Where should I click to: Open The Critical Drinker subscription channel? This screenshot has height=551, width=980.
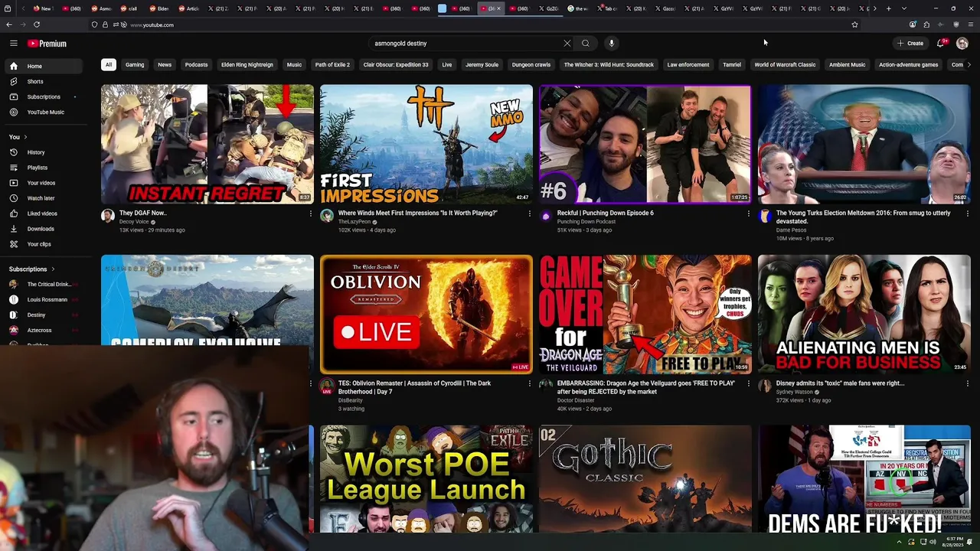coord(44,285)
